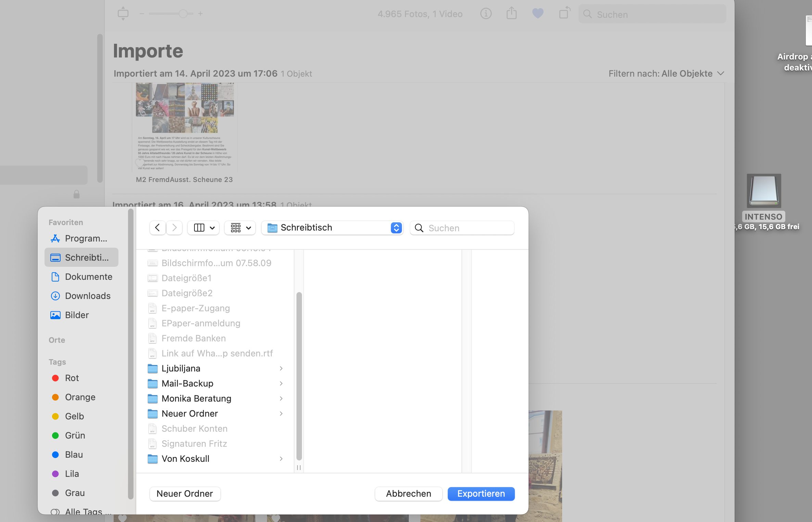Choose the Rot tag color
The height and width of the screenshot is (522, 812).
click(x=72, y=378)
